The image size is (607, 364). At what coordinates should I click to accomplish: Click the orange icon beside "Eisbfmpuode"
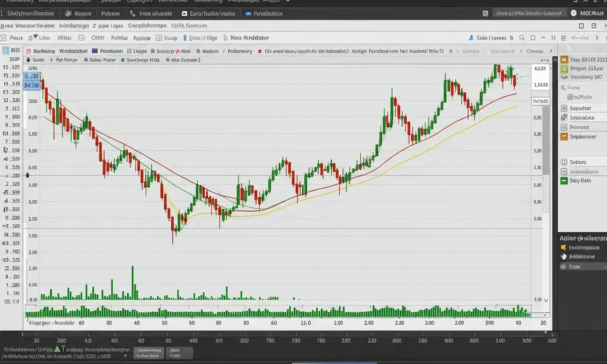(563, 248)
